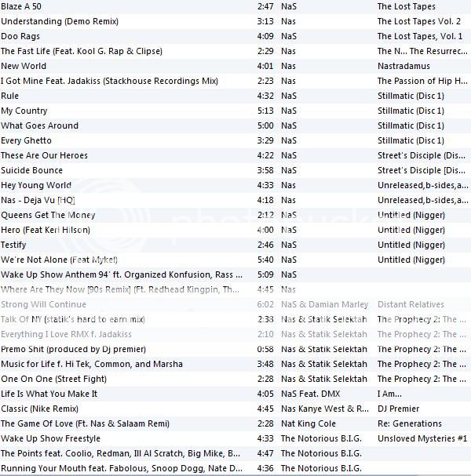Select 'I Got Mine Feat. Jadakiss' track
The width and height of the screenshot is (471, 476).
pos(109,81)
